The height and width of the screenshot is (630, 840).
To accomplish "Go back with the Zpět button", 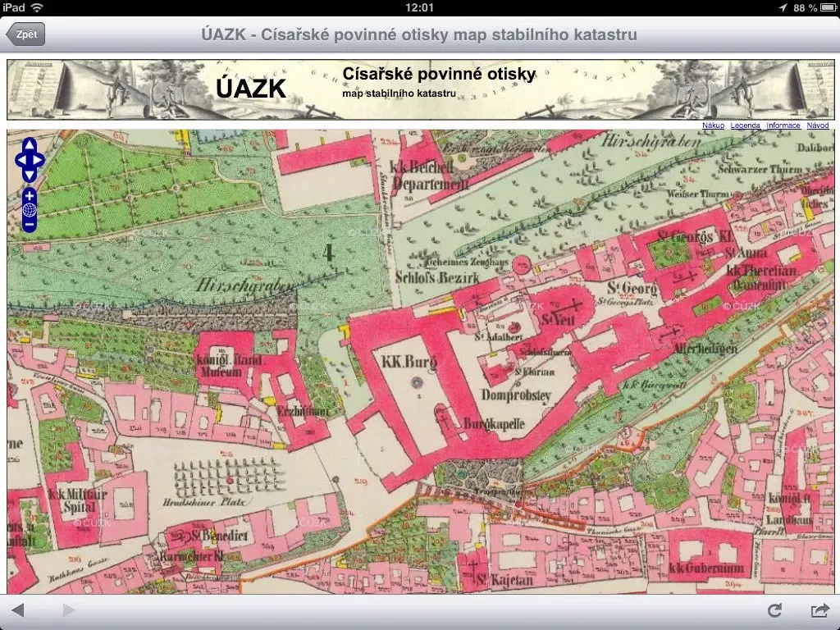I will click(25, 34).
